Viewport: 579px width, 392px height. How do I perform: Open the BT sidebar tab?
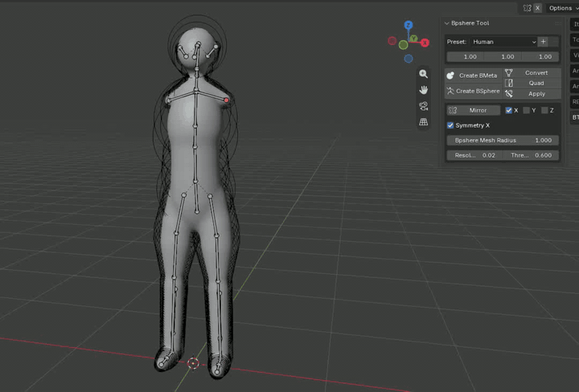click(575, 117)
